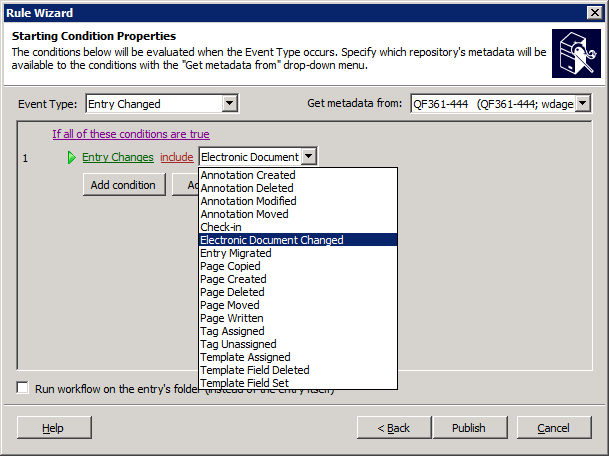609x457 pixels.
Task: Select Tag Assigned in the list
Action: (232, 331)
